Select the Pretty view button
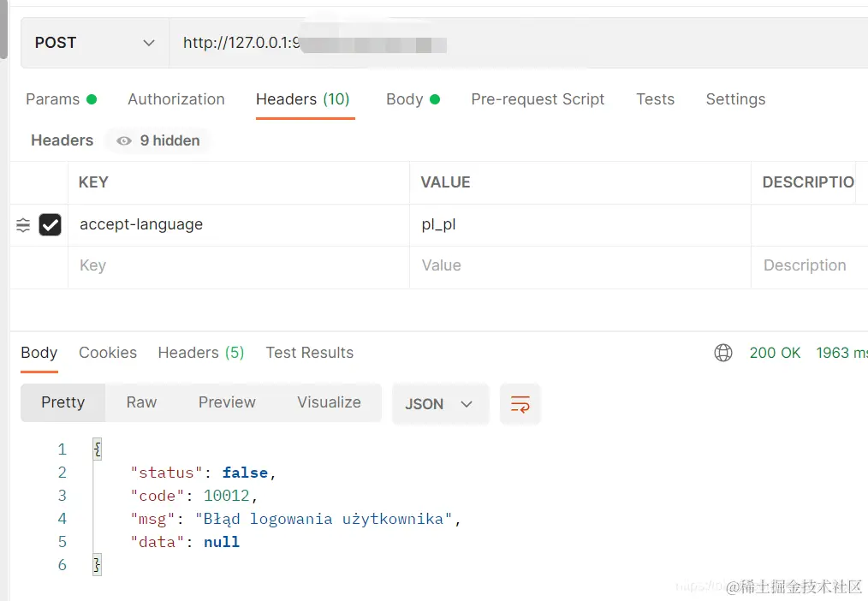 coord(63,402)
